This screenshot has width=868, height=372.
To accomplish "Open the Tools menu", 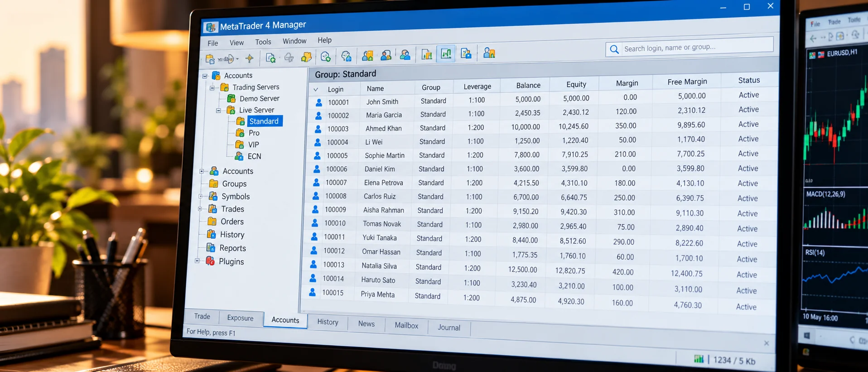I will point(263,42).
